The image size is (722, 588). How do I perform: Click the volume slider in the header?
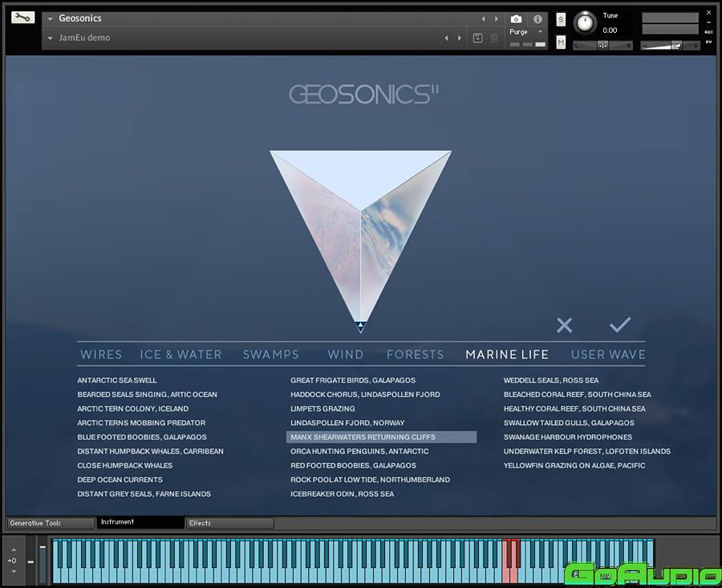point(670,45)
